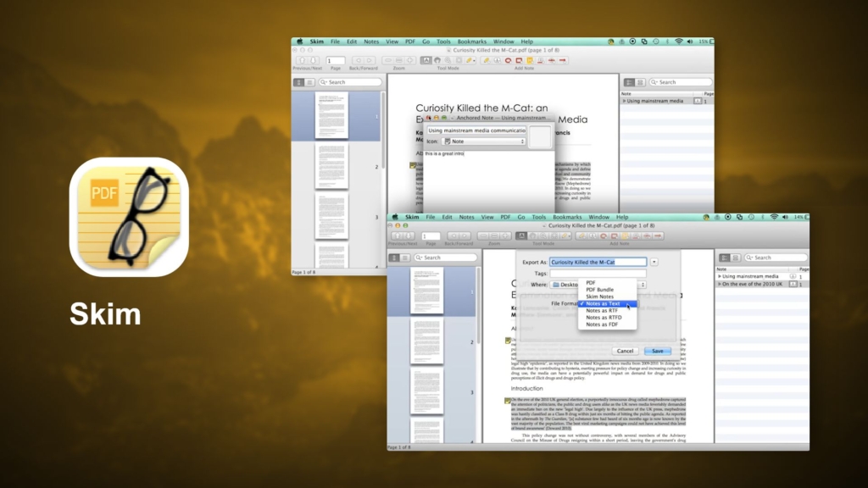Click Zoom Out in back window toolbar
Screen dimensions: 868x488
[x=388, y=60]
